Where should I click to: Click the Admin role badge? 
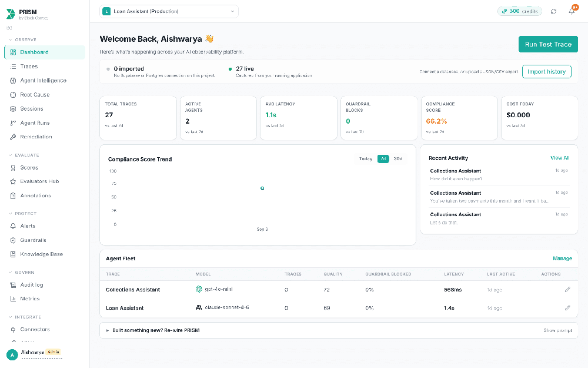(54, 352)
